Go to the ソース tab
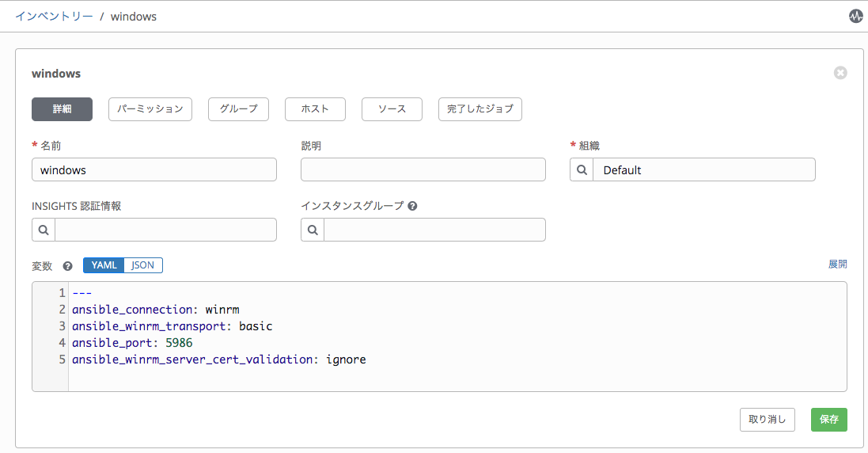This screenshot has height=453, width=868. 392,109
